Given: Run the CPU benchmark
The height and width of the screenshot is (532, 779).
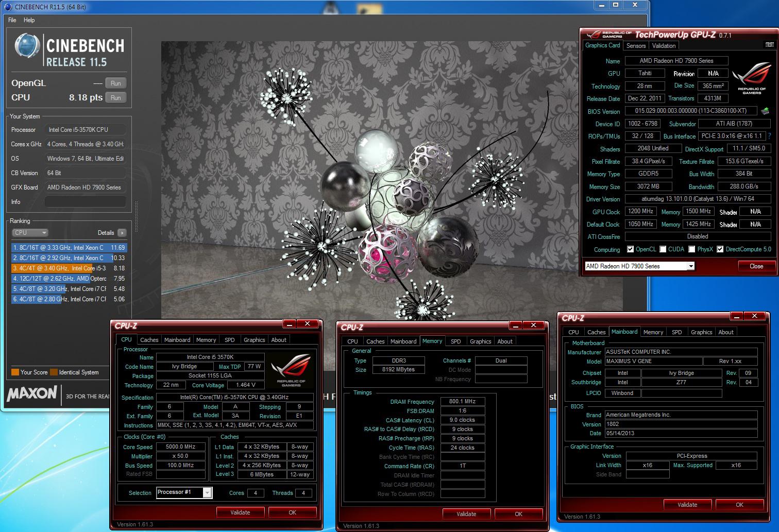Looking at the screenshot, I should coord(116,98).
